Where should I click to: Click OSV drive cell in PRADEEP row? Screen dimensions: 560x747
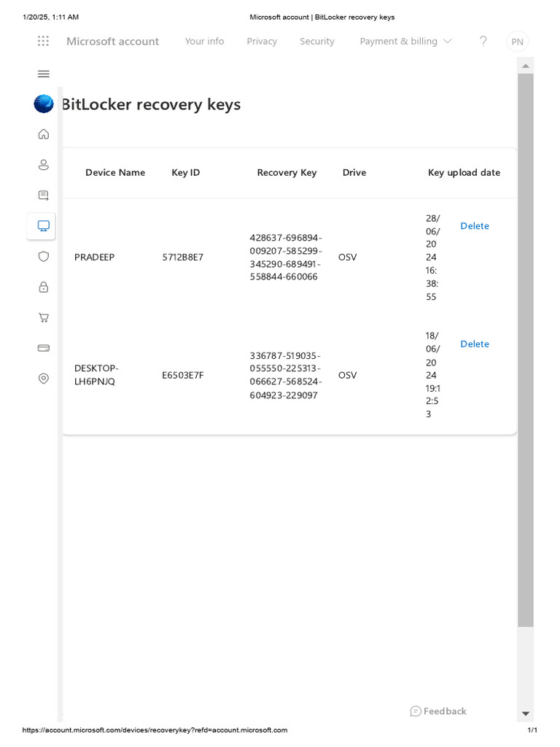(348, 258)
